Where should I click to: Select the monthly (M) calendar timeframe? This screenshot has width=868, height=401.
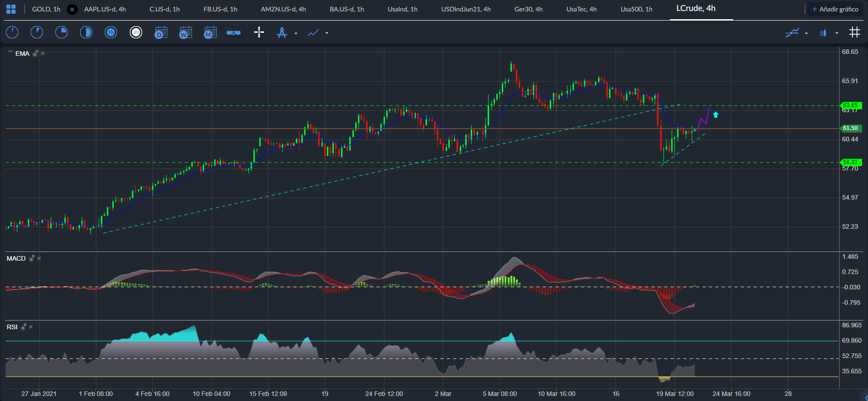tap(210, 32)
